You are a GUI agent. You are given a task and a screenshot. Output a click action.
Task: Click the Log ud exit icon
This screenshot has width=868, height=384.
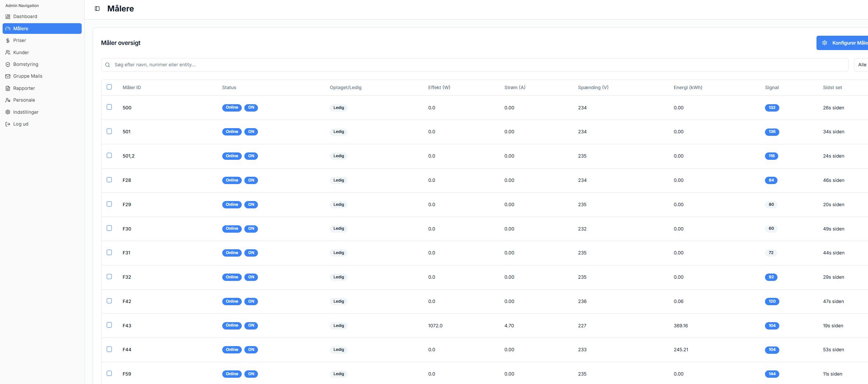point(8,124)
